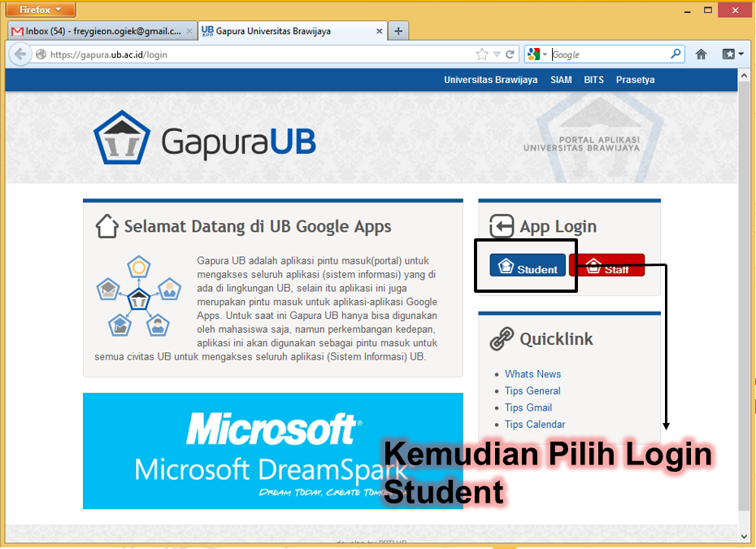Viewport: 756px width, 549px height.
Task: Click the Gmail favicon on Inbox tab
Action: (17, 32)
